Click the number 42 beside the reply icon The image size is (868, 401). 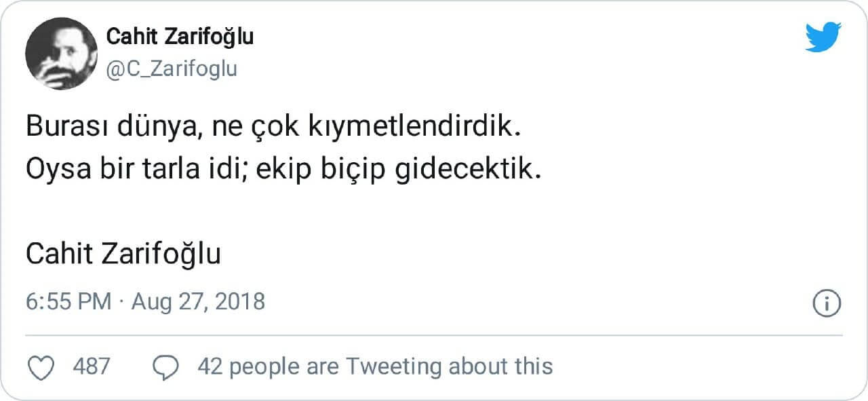[210, 366]
